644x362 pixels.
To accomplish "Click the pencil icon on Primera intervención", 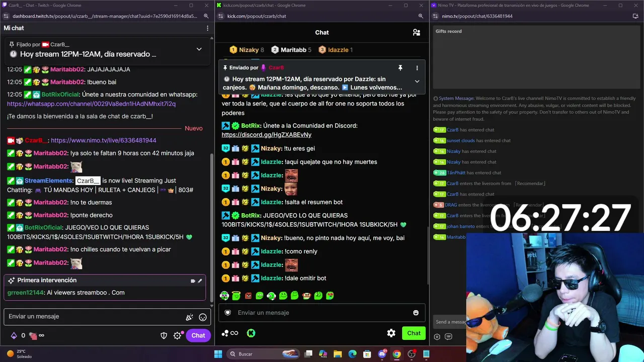I will (x=200, y=281).
